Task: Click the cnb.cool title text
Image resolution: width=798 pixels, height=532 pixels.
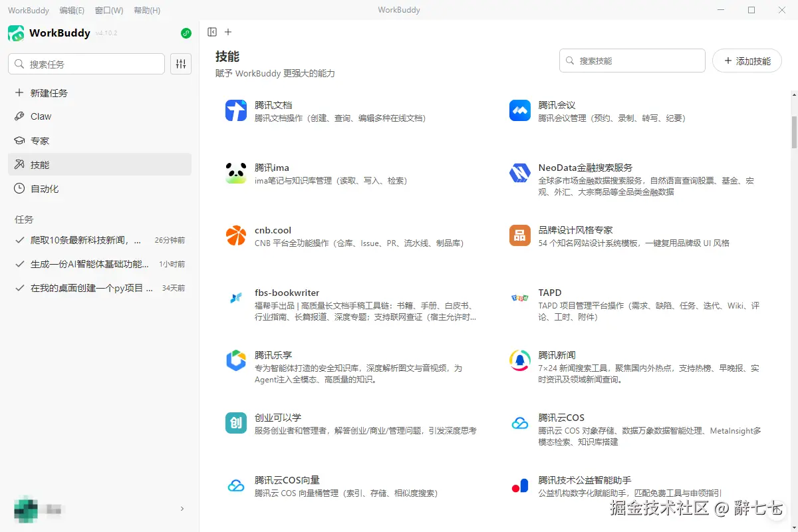Action: [x=273, y=230]
